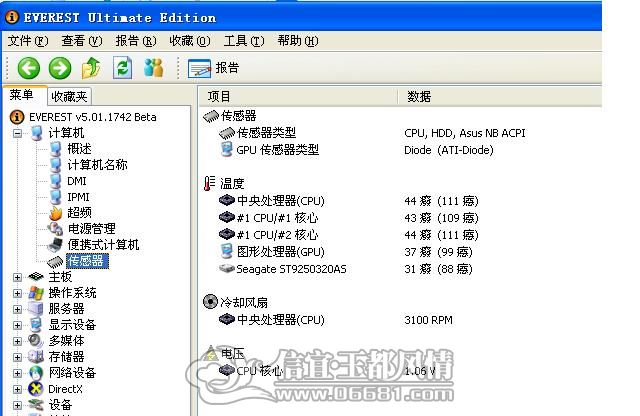Click the 项目 column header
The image size is (640, 416).
tap(298, 97)
